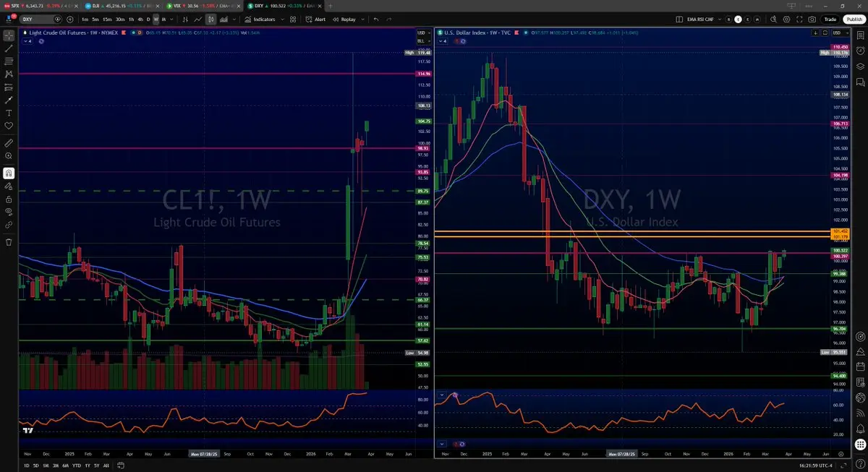Select the 3M date range

pos(56,465)
